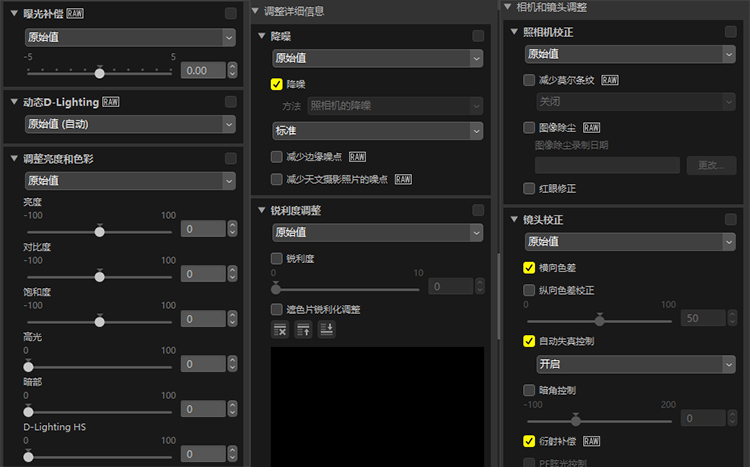Click the move control point up icon
Screen dimensions: 750x467
pos(303,330)
